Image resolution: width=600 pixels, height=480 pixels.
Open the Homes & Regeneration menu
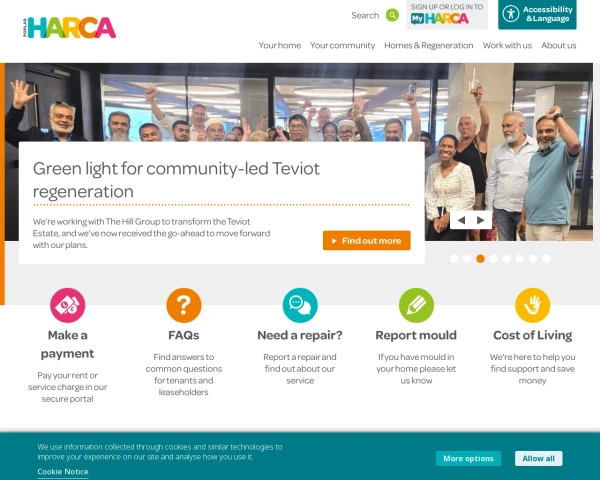click(x=429, y=46)
